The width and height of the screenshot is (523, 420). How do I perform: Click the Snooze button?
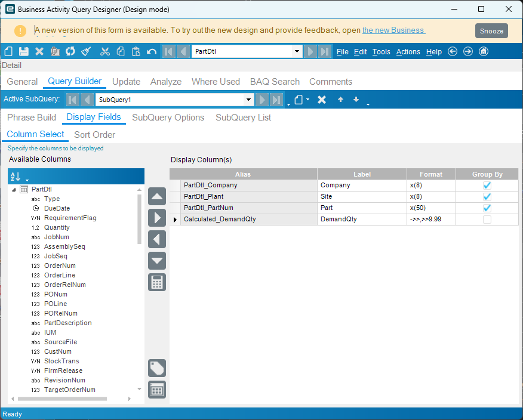coord(491,31)
